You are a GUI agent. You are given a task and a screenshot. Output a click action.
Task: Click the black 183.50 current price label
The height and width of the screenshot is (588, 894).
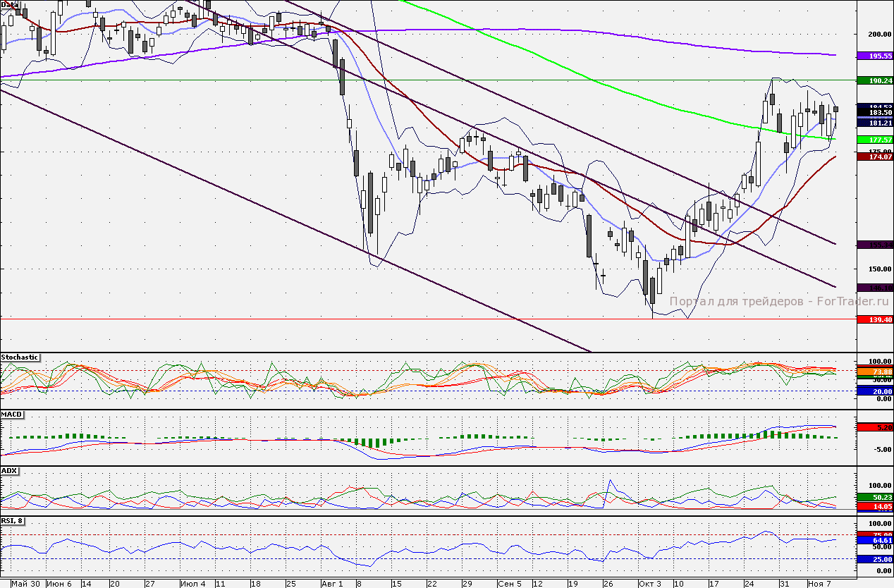(875, 112)
